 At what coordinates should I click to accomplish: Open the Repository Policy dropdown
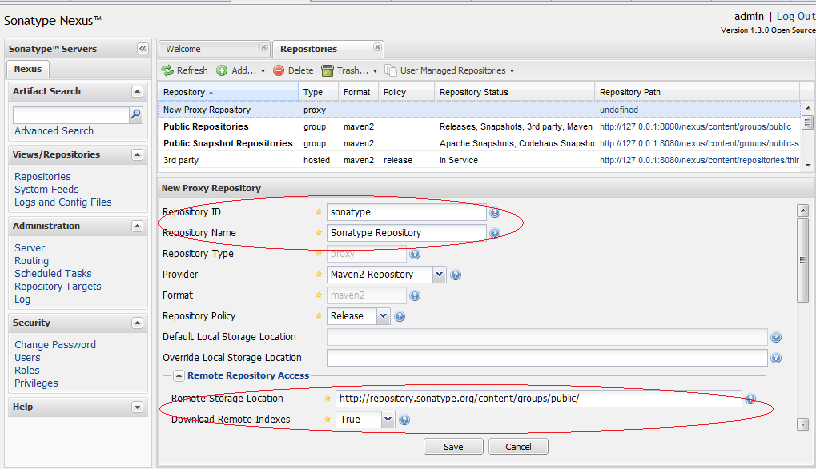coord(383,316)
